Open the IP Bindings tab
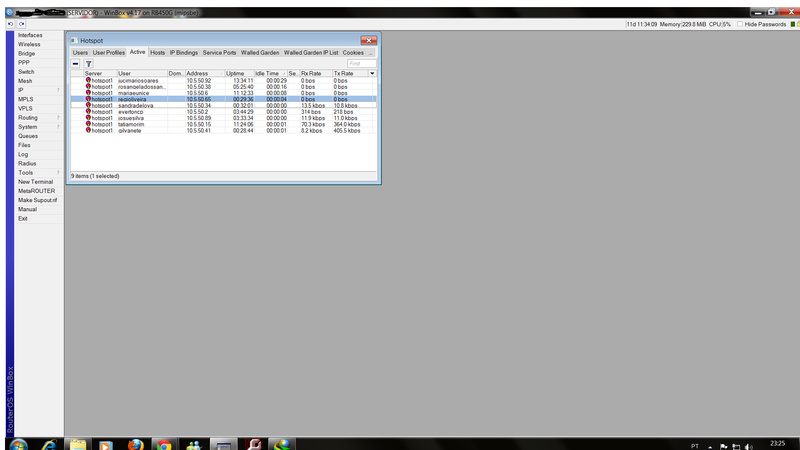The image size is (800, 450). 184,53
